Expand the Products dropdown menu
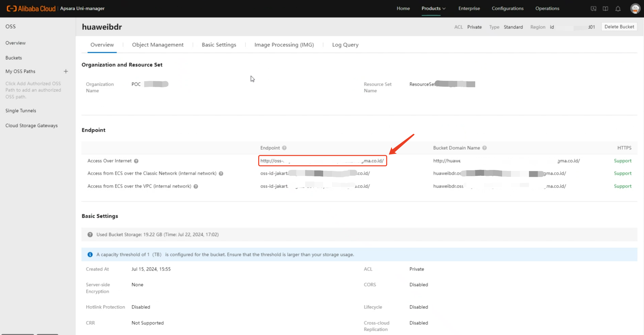The width and height of the screenshot is (644, 335). (433, 9)
